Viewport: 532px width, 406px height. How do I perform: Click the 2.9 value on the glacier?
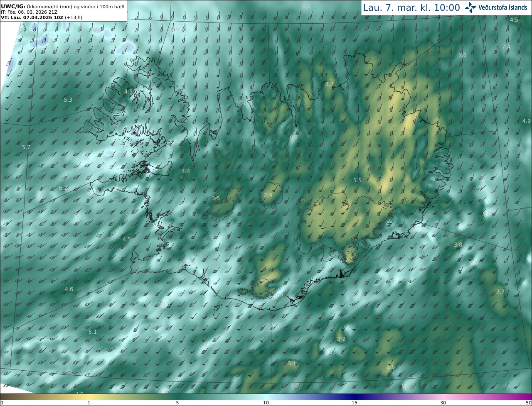click(268, 196)
